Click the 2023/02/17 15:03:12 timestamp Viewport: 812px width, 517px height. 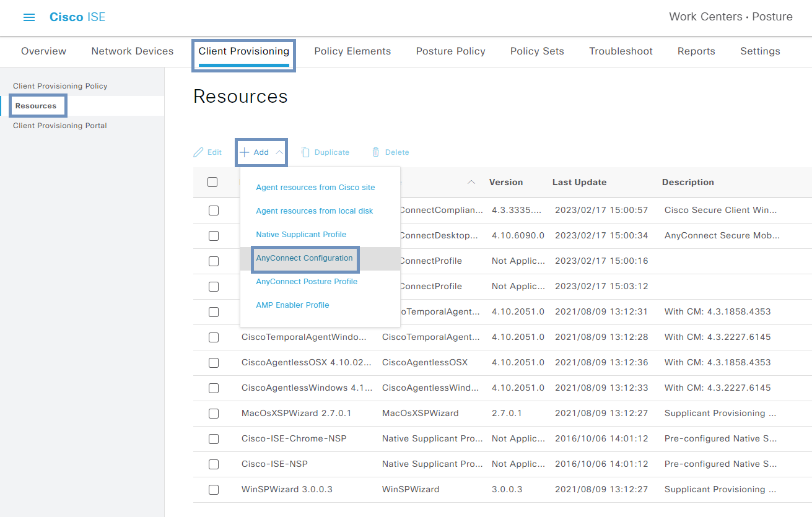pos(601,287)
